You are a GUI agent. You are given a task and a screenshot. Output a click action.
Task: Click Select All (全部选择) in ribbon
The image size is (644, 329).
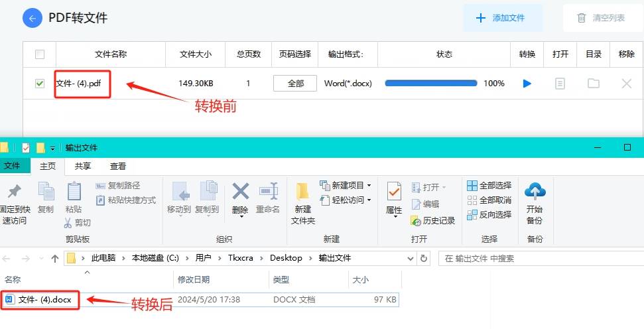click(489, 185)
